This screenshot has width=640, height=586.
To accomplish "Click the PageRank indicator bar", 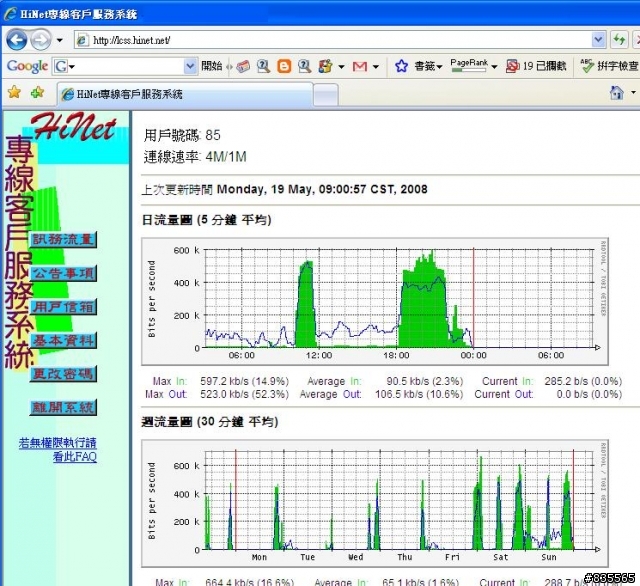I will (469, 66).
